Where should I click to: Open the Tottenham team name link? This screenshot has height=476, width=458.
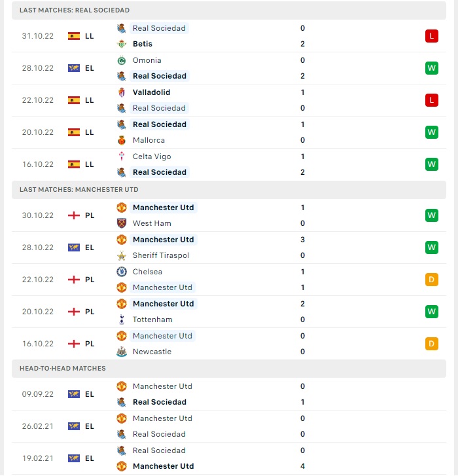[x=152, y=320]
